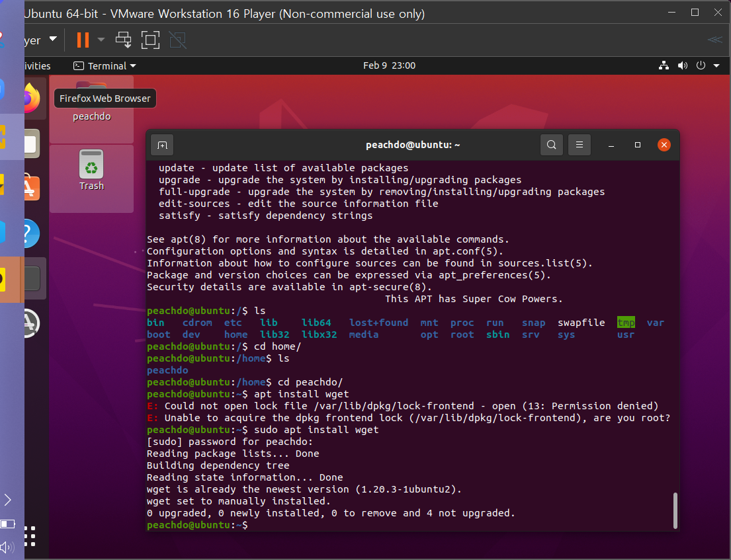Expand the system menu arrow in top bar
The width and height of the screenshot is (731, 560).
(716, 65)
